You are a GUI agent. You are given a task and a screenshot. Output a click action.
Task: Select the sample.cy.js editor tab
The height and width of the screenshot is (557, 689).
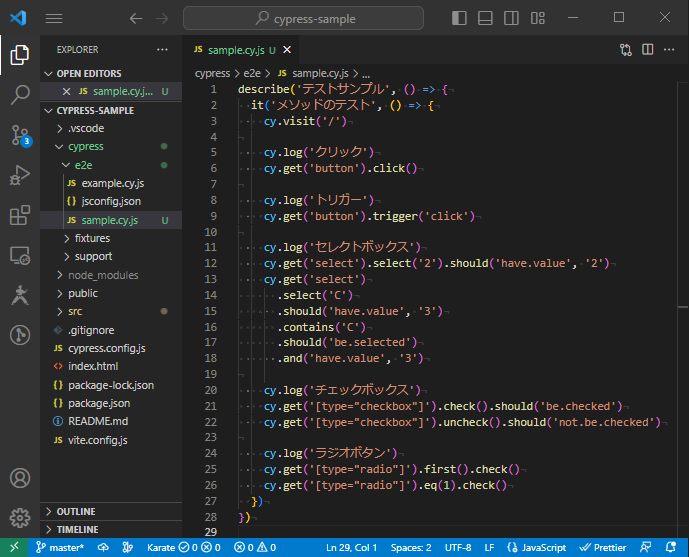[x=241, y=50]
